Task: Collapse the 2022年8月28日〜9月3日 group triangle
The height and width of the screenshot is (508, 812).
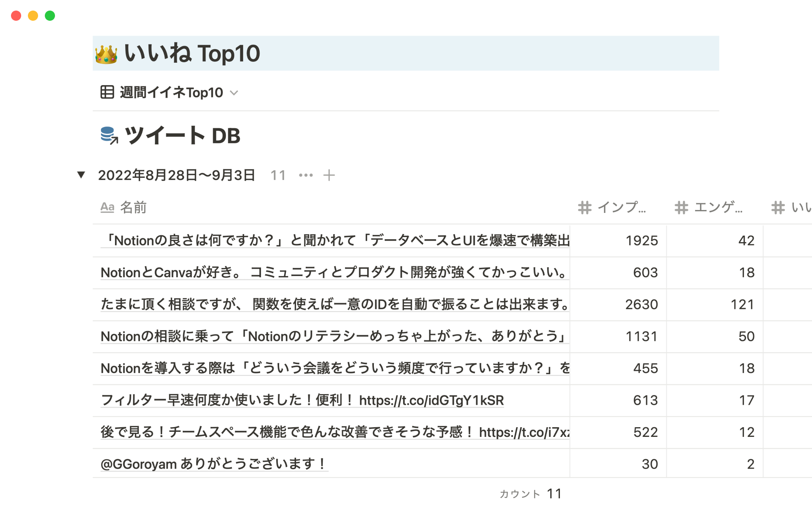Action: pos(81,175)
